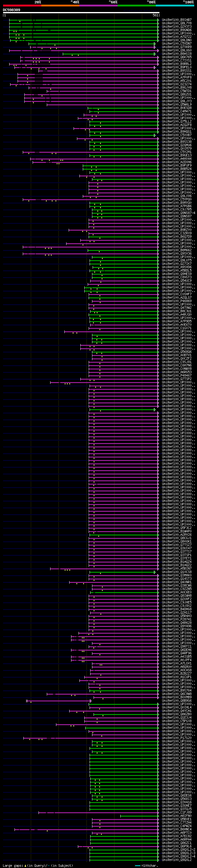Click the purple segment of the identity scale
This screenshot has height=868, width=197.
pyautogui.click(x=99, y=6)
